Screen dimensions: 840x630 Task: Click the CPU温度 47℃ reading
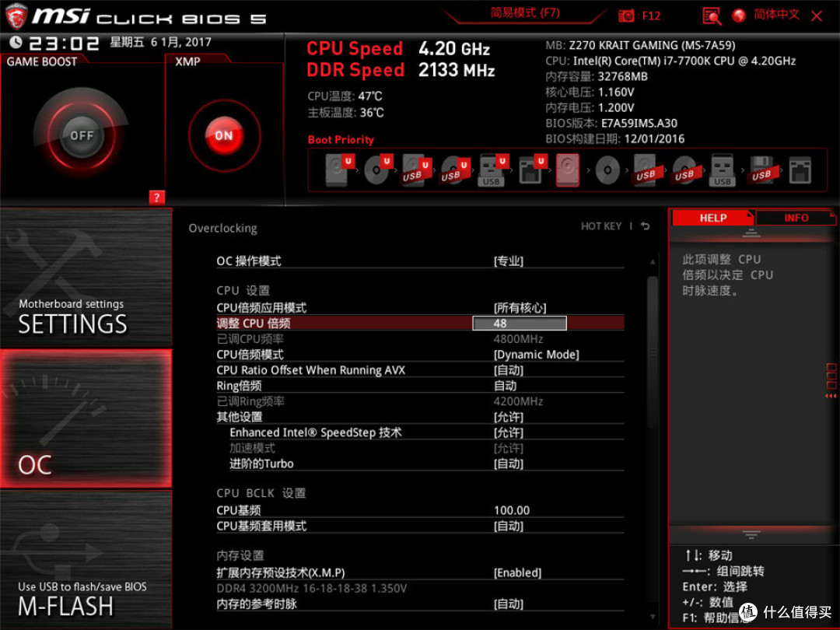click(x=345, y=96)
